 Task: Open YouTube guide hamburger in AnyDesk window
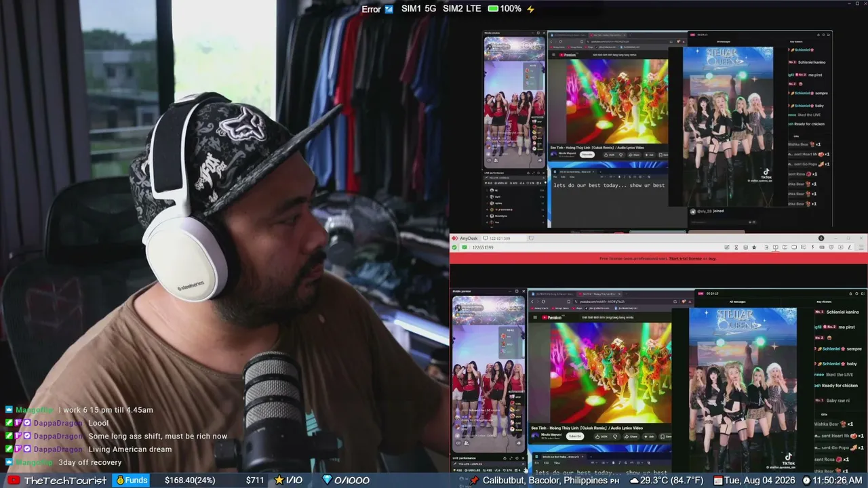(534, 317)
